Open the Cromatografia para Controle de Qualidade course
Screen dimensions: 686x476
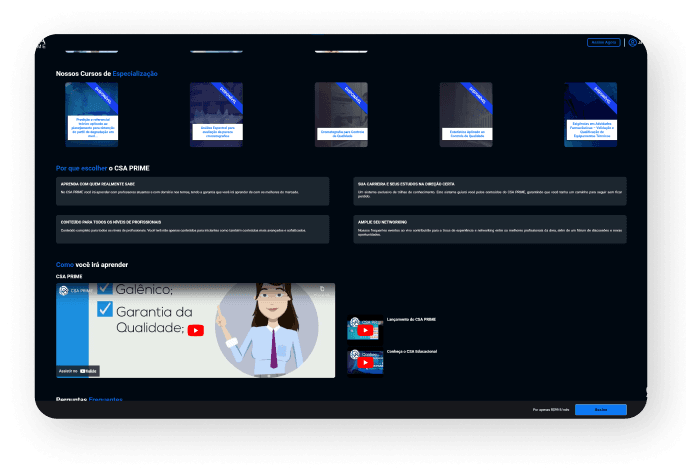point(341,114)
